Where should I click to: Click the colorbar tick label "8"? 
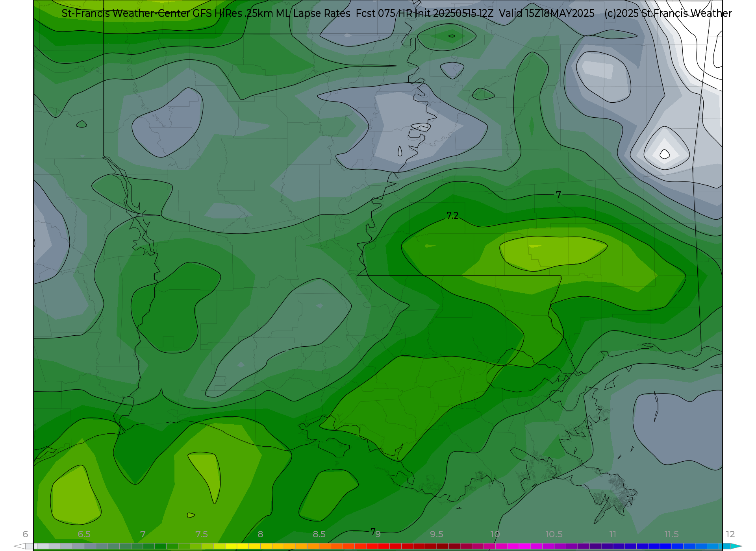point(260,534)
